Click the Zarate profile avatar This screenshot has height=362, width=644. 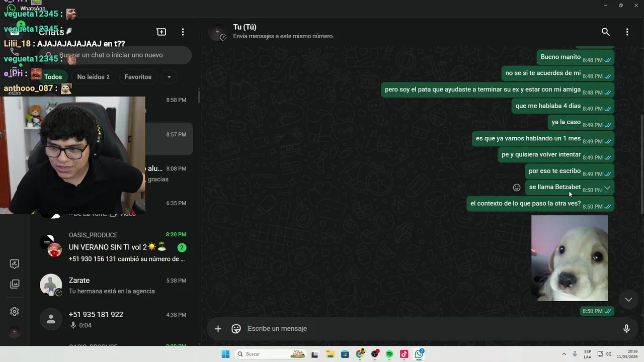(51, 285)
